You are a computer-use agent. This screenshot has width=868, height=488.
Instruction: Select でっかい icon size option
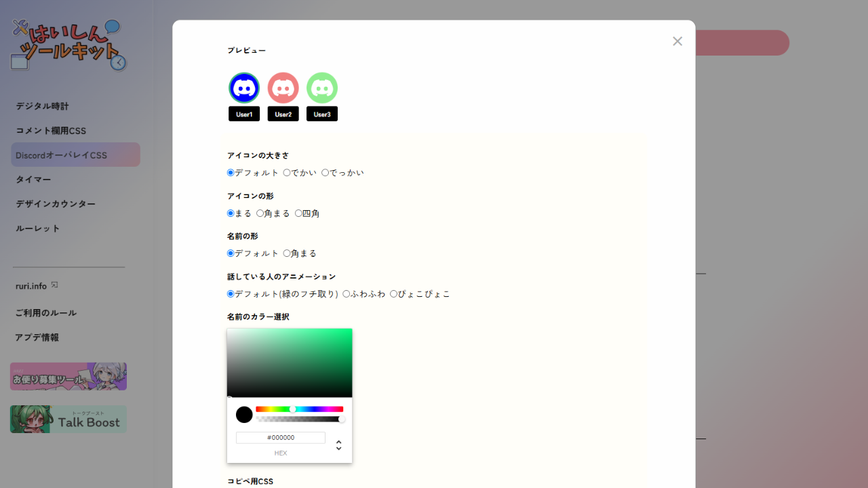click(x=325, y=172)
